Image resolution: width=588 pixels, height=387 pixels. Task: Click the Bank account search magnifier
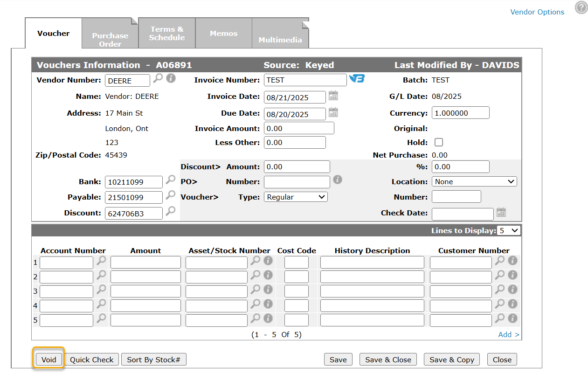click(x=171, y=180)
